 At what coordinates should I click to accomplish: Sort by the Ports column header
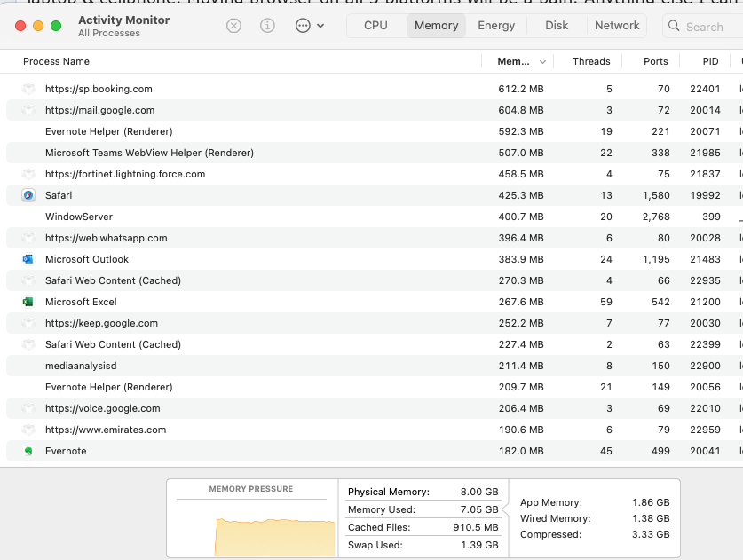(x=656, y=61)
